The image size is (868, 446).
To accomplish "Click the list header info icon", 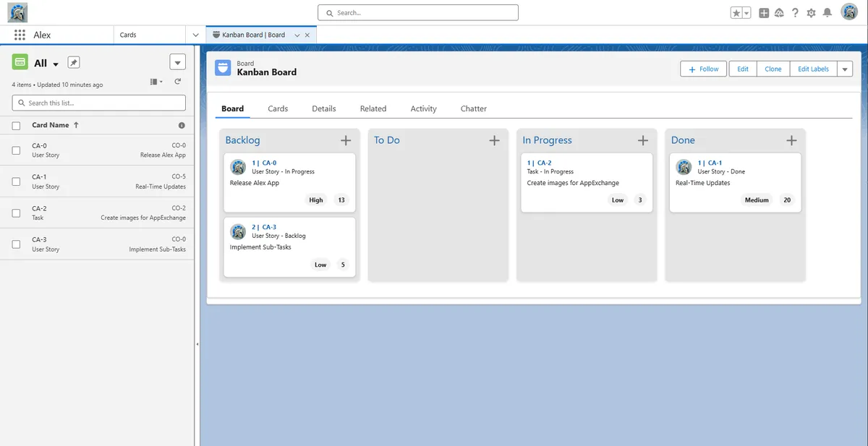I will (182, 126).
